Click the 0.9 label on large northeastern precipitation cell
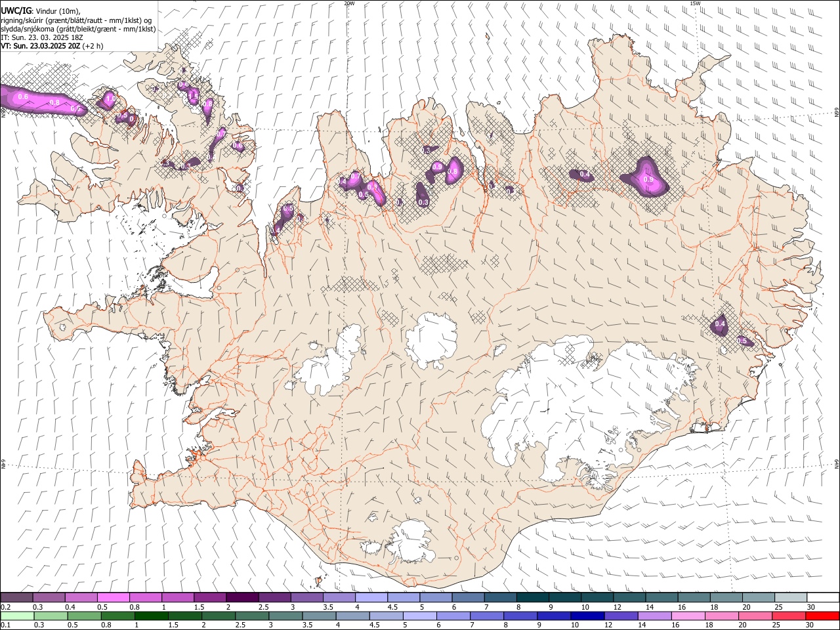 pos(648,179)
